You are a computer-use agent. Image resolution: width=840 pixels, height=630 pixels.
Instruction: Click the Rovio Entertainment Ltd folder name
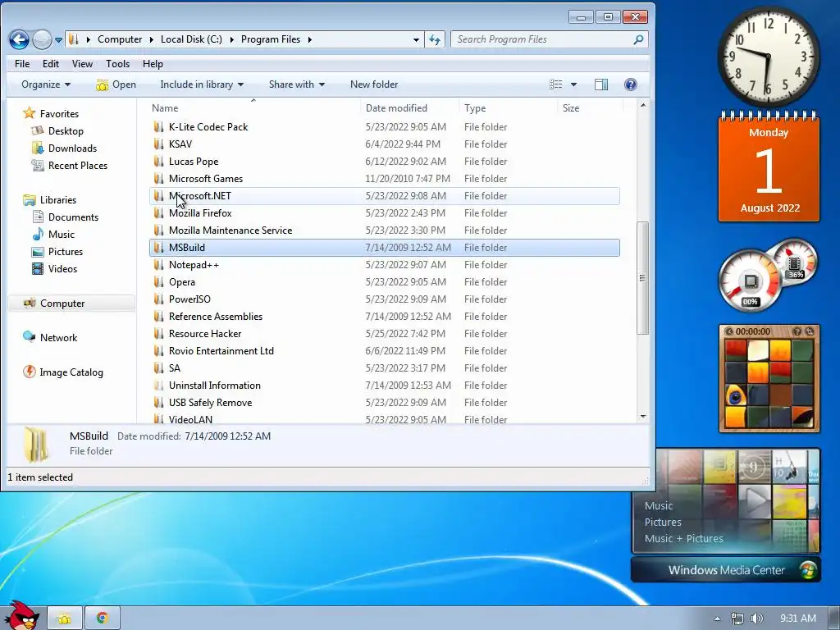point(221,351)
